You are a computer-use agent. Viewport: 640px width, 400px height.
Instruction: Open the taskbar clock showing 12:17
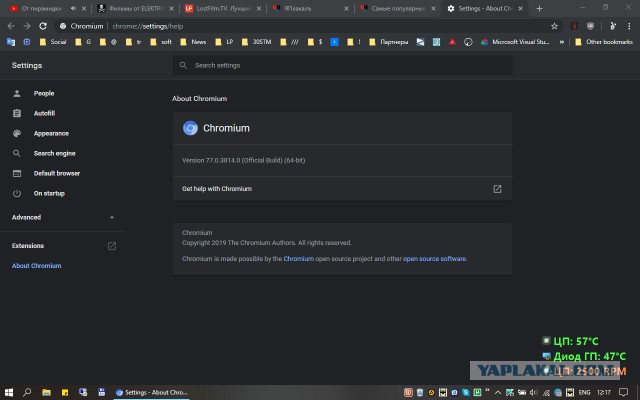click(604, 392)
